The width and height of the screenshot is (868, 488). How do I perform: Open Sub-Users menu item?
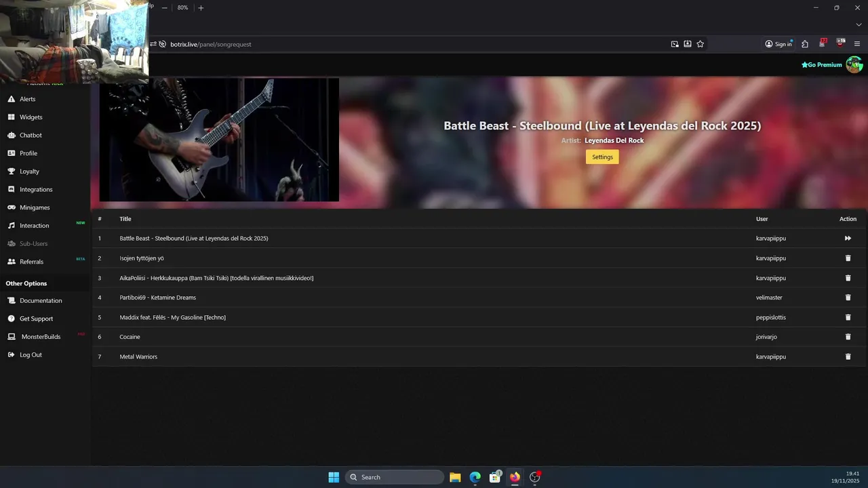[x=34, y=243]
